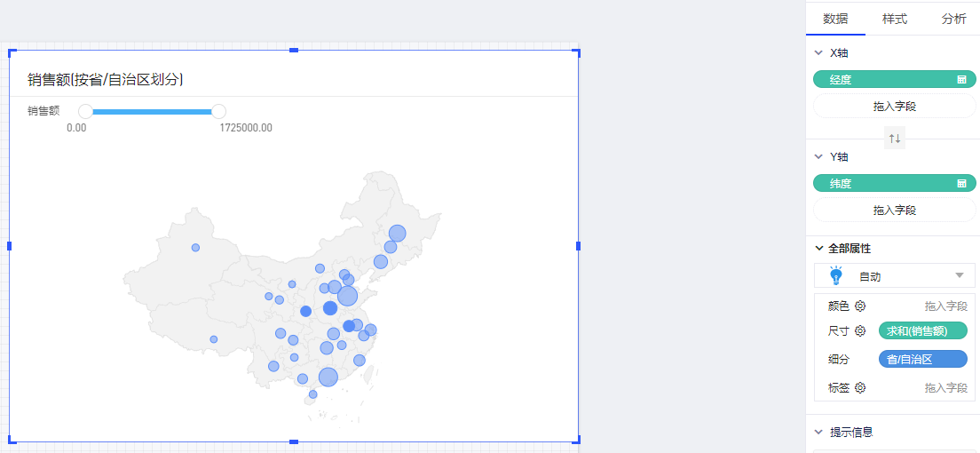Click the right handle of 销售额 slider

tap(218, 111)
